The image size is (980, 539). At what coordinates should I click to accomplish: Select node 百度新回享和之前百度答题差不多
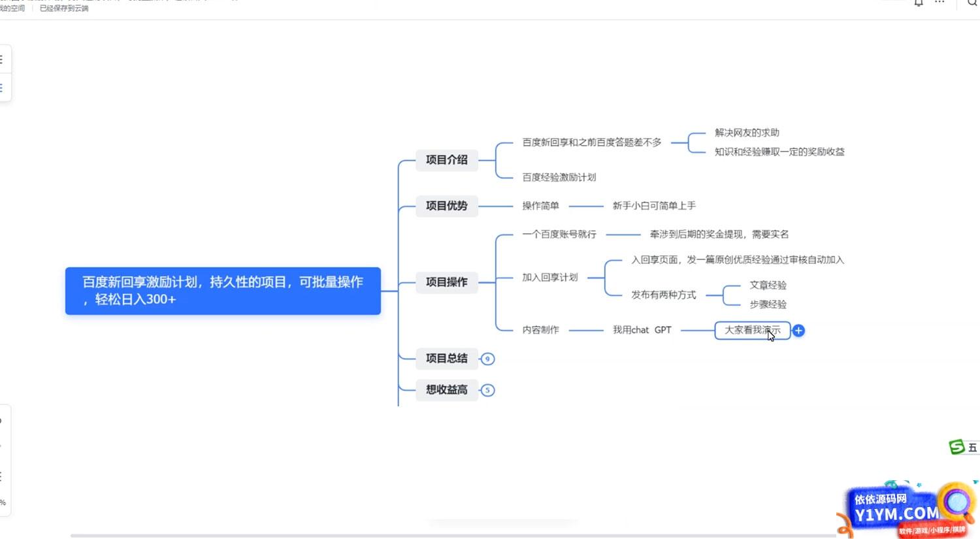pos(592,142)
